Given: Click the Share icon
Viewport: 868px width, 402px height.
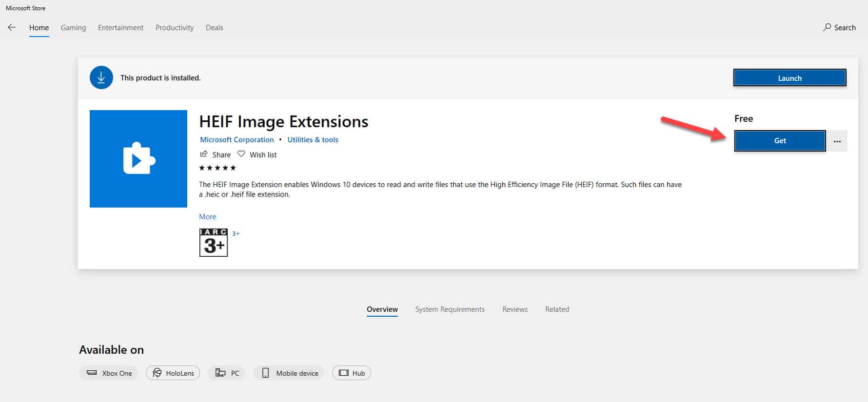Looking at the screenshot, I should tap(204, 154).
